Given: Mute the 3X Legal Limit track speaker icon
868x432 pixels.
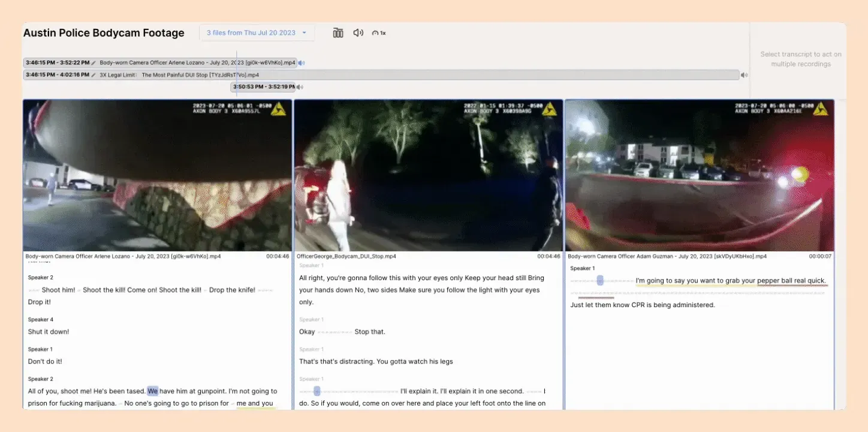Looking at the screenshot, I should coord(744,75).
